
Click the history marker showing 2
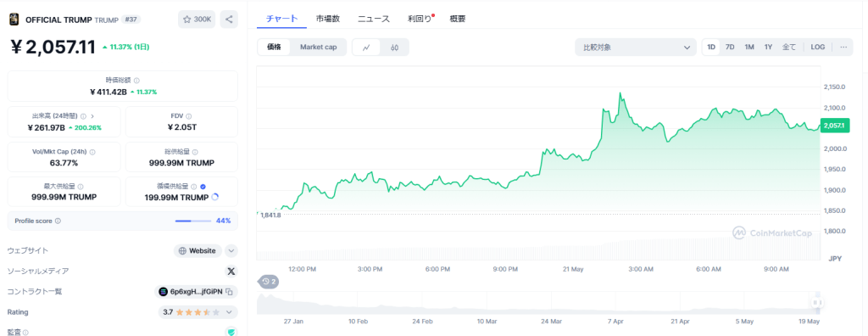pyautogui.click(x=269, y=282)
